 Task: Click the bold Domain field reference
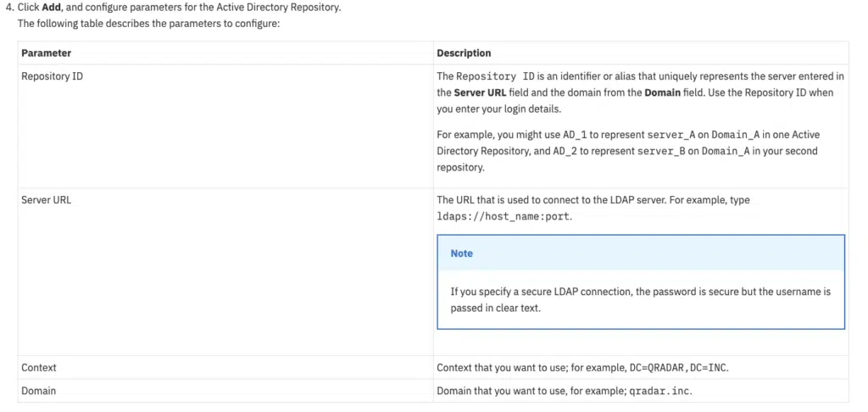coord(662,92)
